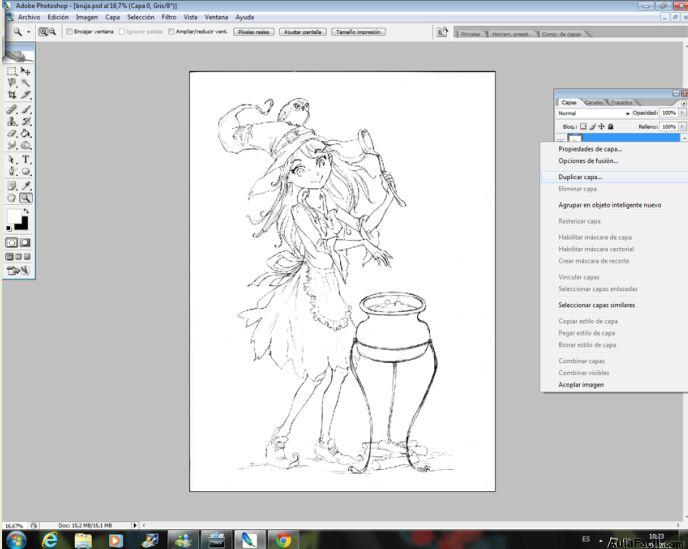Select the Lasso tool
This screenshot has height=549, width=688.
pyautogui.click(x=12, y=83)
